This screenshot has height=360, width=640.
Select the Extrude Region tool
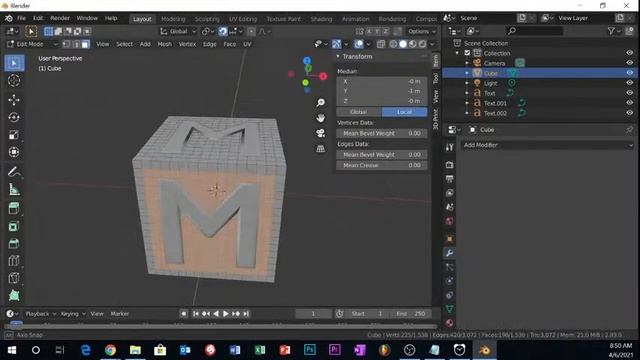point(14,208)
